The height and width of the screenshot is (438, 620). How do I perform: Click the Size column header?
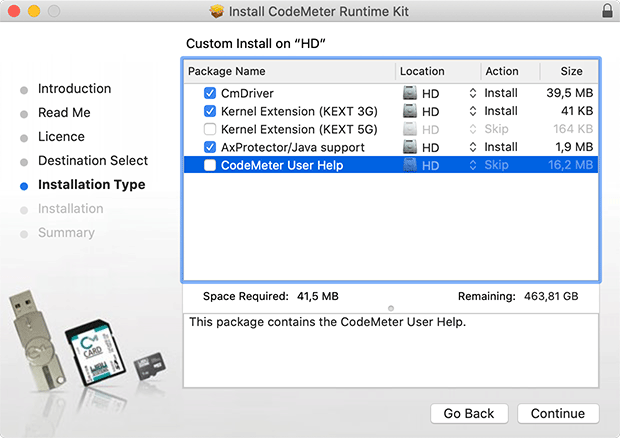coord(569,71)
